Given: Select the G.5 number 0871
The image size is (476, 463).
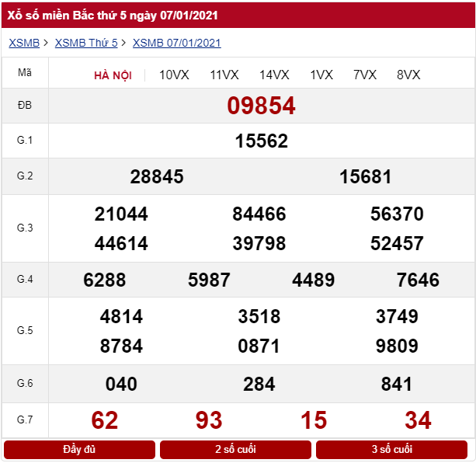Looking at the screenshot, I should click(x=259, y=346).
